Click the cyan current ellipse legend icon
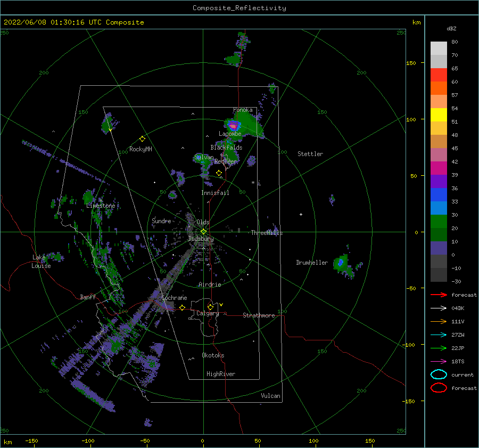Screen dimensions: 479x448 [x=439, y=374]
